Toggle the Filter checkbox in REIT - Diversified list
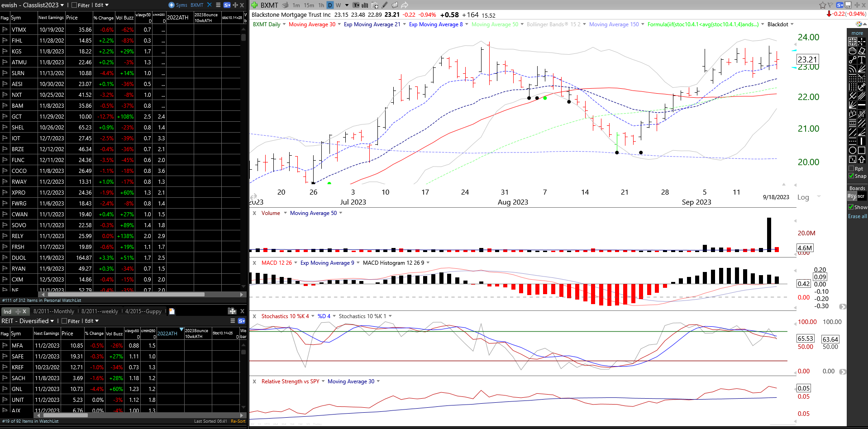Viewport: 868px width, 429px height. (64, 321)
